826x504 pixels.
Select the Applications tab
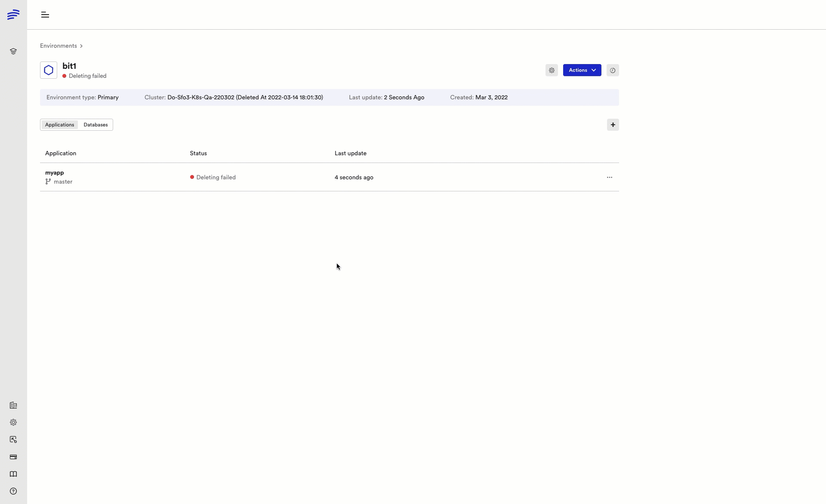pos(59,125)
